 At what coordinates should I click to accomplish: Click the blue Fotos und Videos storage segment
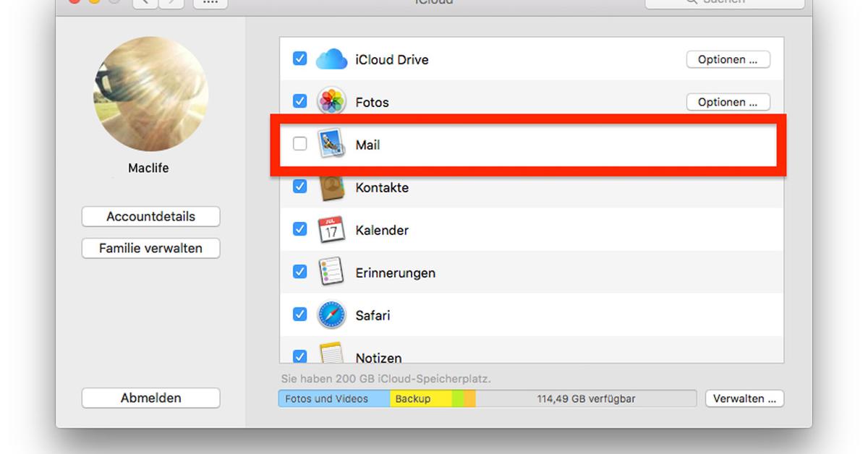[334, 398]
